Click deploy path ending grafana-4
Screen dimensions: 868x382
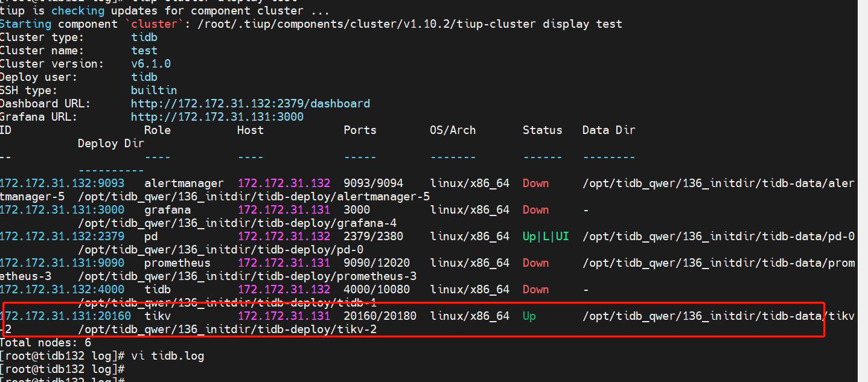[x=237, y=223]
